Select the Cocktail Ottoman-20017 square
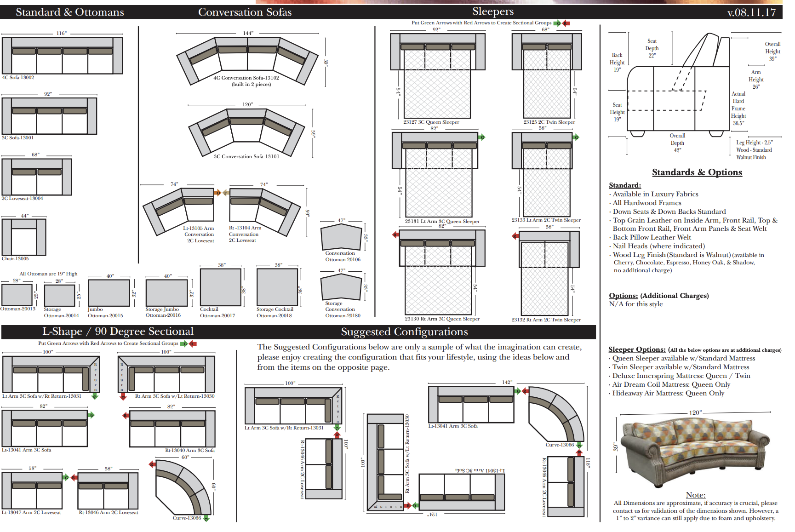This screenshot has height=532, width=795. point(220,287)
